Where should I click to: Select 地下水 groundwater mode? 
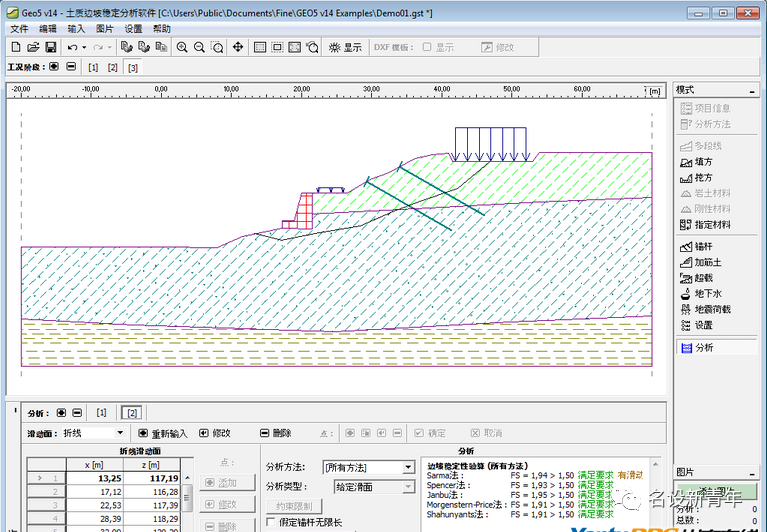coord(700,293)
